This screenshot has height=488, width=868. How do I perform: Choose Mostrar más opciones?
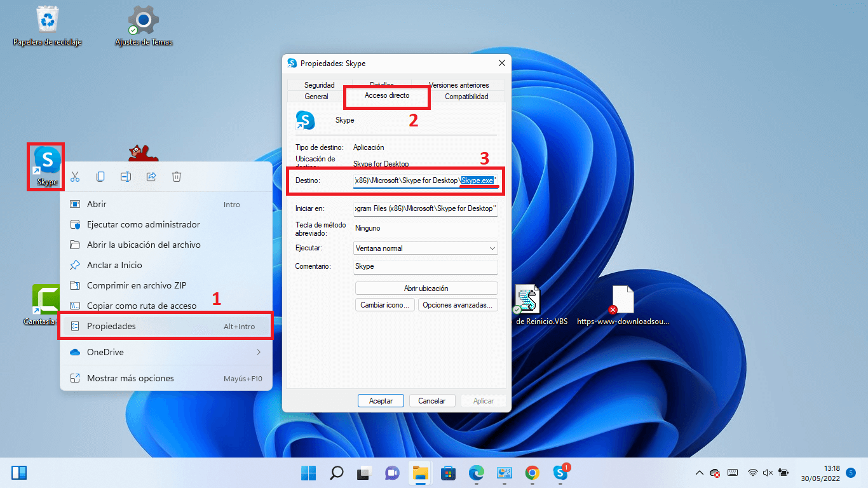(x=166, y=378)
